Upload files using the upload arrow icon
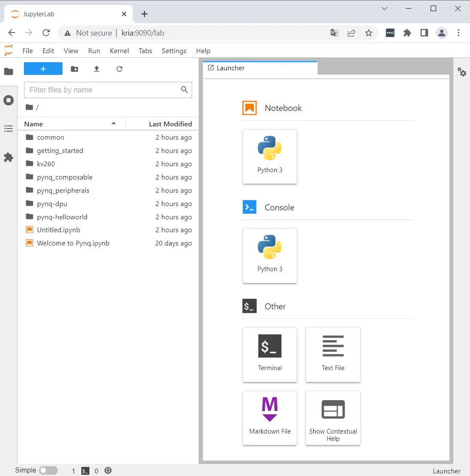Viewport: 470px width, 476px height. click(97, 69)
